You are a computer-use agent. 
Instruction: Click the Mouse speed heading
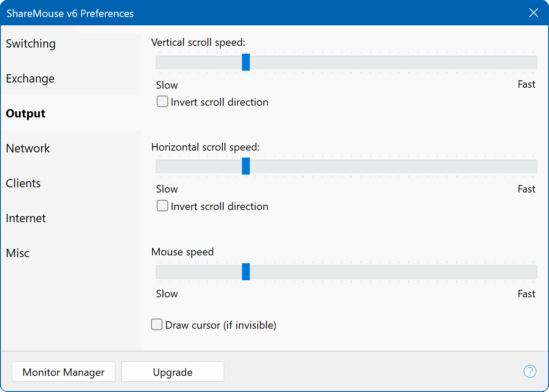pos(183,252)
